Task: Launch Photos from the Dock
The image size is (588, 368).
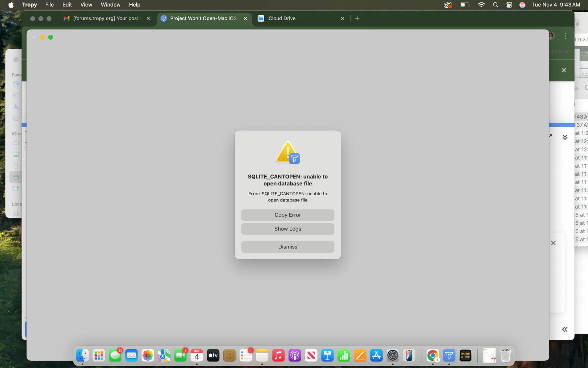Action: coord(148,356)
